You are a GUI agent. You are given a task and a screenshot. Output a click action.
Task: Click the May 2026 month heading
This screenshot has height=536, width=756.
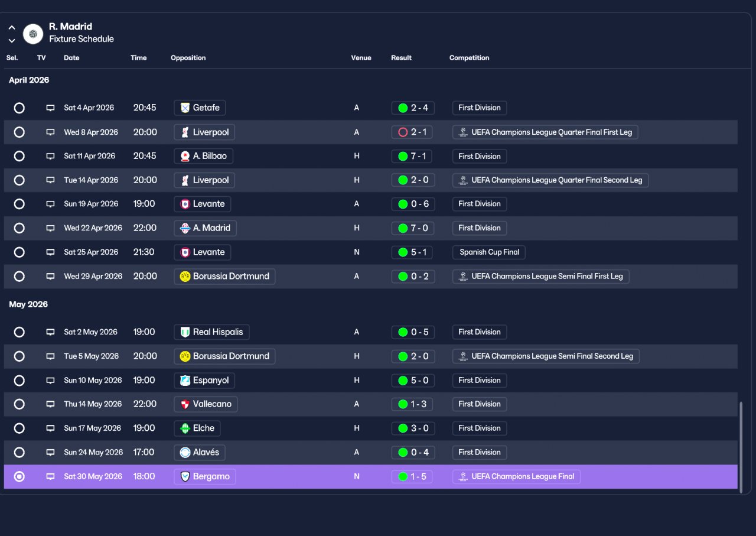(28, 305)
